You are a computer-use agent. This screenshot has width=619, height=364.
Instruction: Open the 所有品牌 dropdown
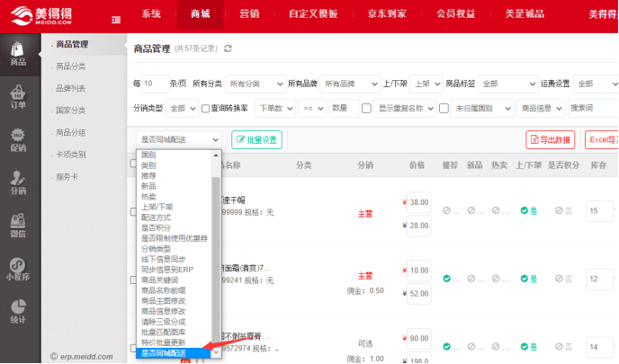pos(350,84)
